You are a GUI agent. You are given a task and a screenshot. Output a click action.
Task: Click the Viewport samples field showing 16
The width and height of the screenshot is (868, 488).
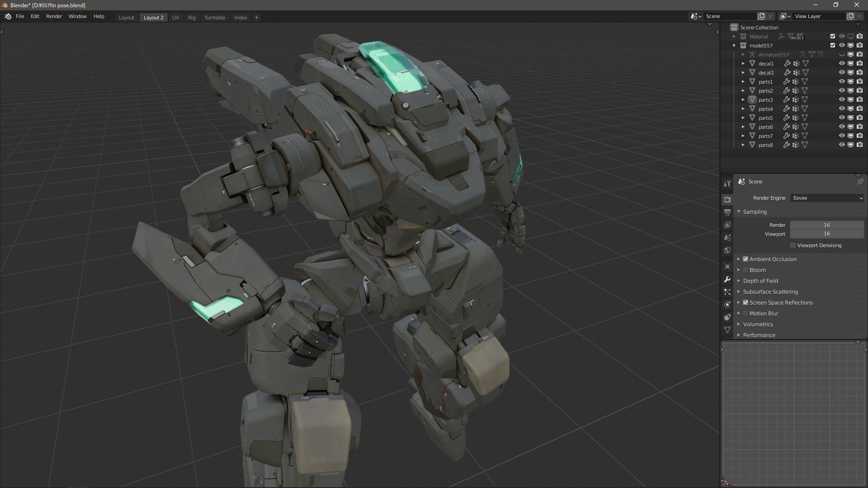tap(827, 234)
